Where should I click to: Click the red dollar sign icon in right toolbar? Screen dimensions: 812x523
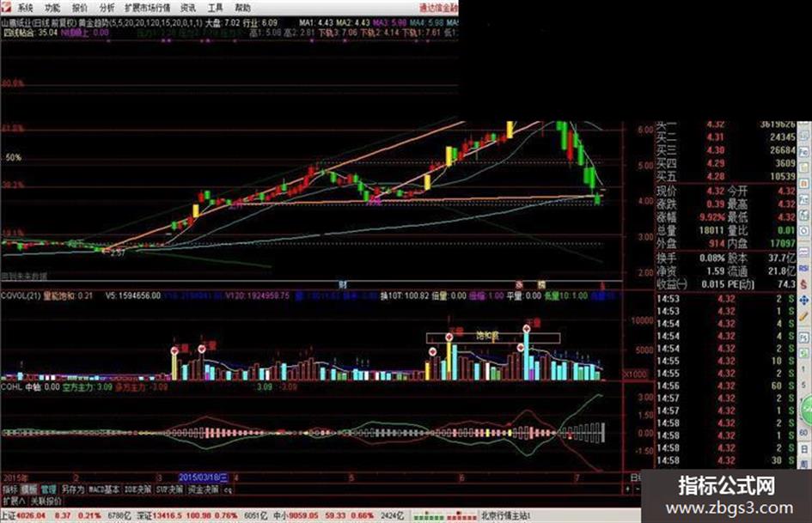click(x=803, y=284)
